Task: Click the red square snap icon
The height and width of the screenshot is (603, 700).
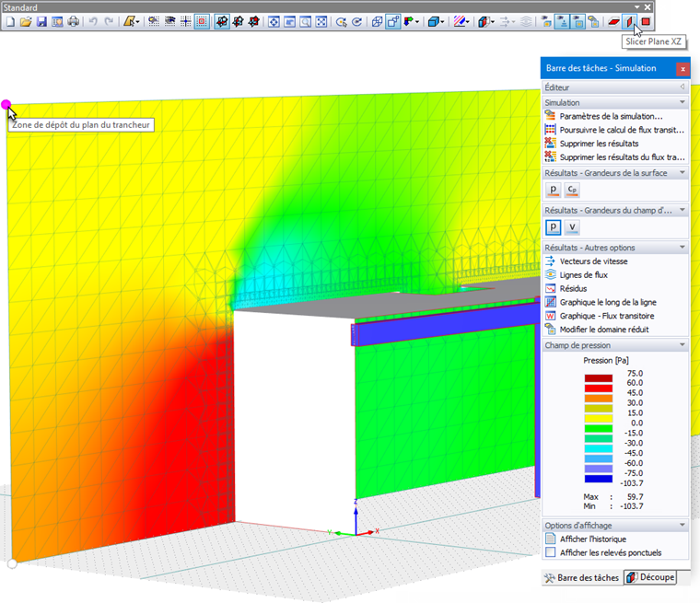Action: click(202, 22)
